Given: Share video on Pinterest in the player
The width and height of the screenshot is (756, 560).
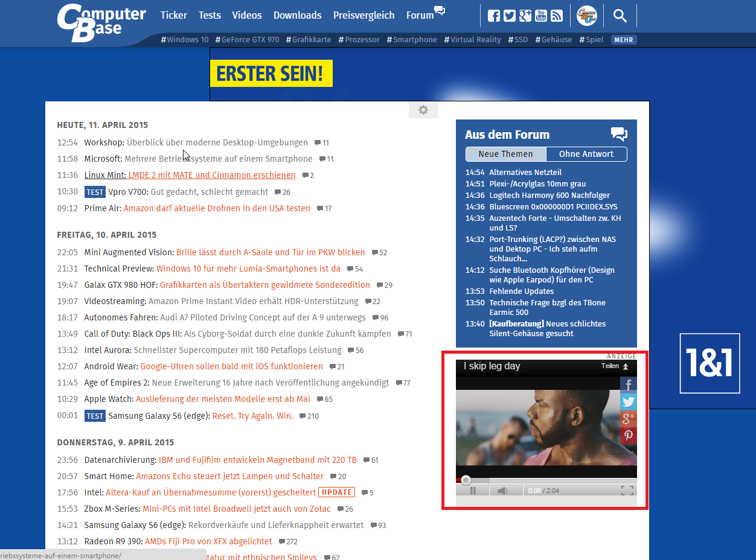Looking at the screenshot, I should (x=629, y=436).
